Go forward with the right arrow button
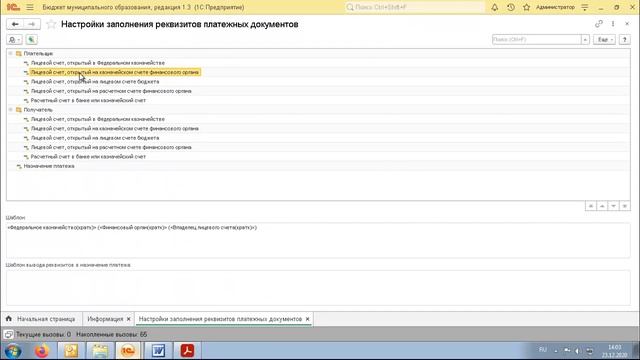 [31, 24]
